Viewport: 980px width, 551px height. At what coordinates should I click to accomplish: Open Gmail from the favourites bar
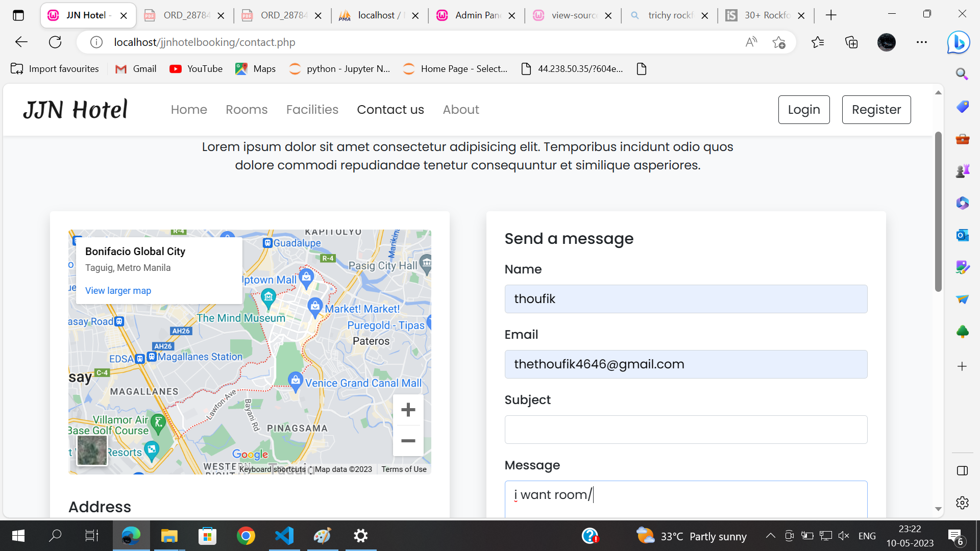(x=135, y=68)
